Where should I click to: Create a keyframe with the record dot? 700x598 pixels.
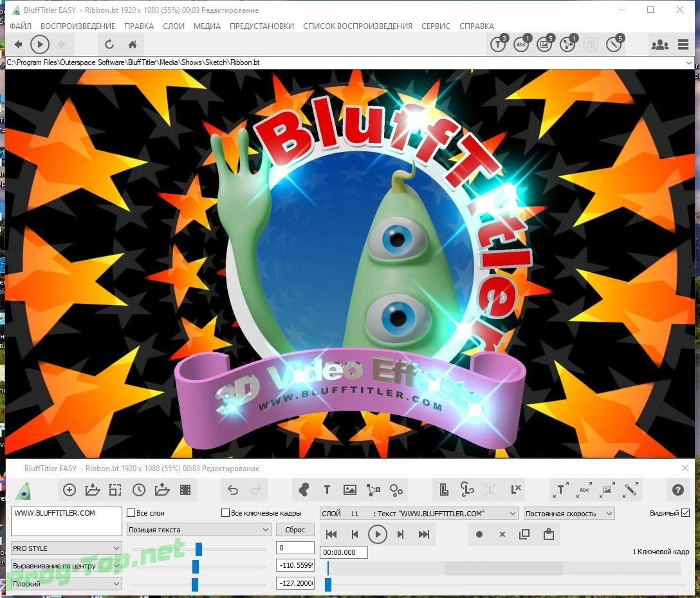click(479, 534)
